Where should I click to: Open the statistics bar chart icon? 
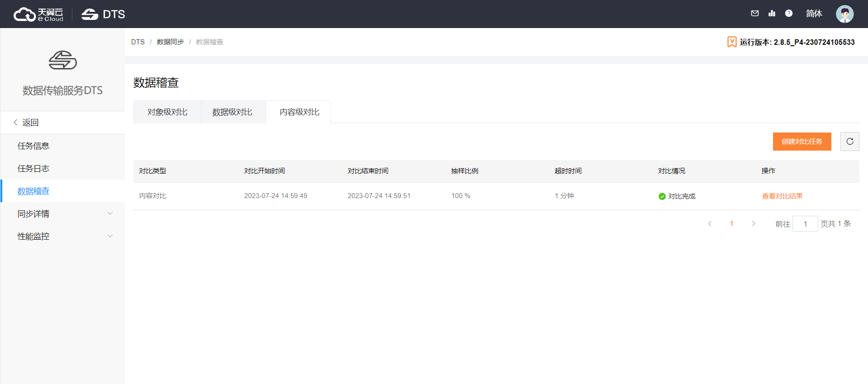click(x=772, y=14)
